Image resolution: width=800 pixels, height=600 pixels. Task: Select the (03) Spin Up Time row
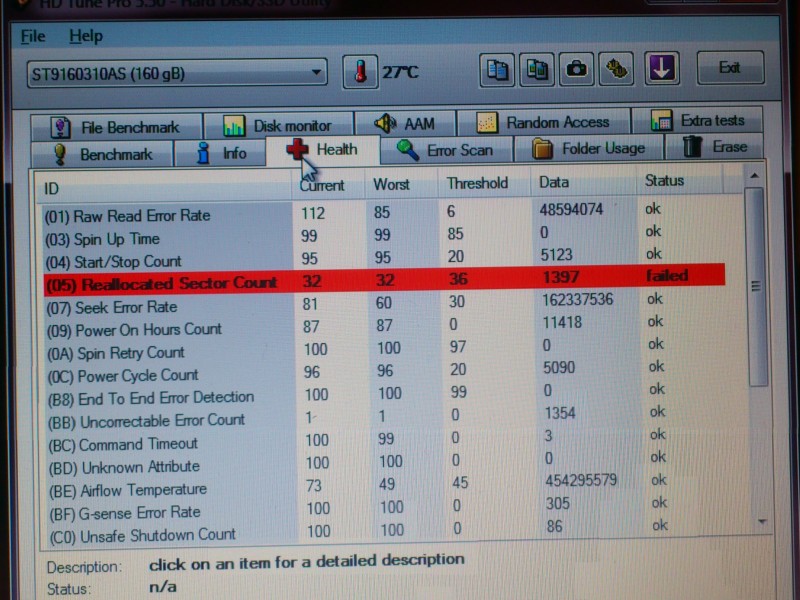[383, 235]
